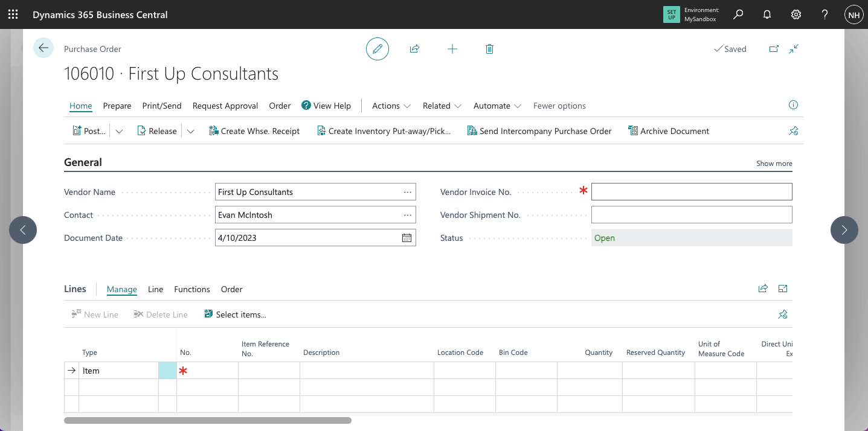Click the pencil edit icon
The image size is (868, 431).
(378, 49)
